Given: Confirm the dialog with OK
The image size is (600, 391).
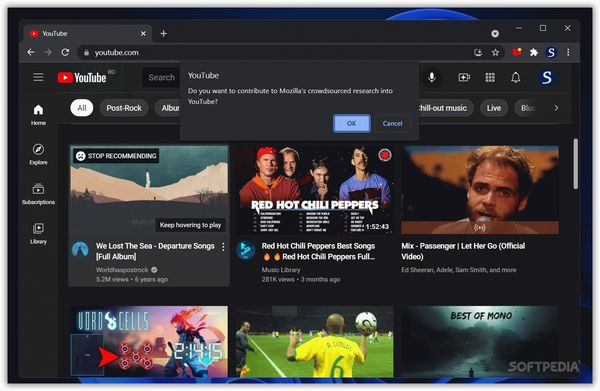Looking at the screenshot, I should tap(352, 123).
